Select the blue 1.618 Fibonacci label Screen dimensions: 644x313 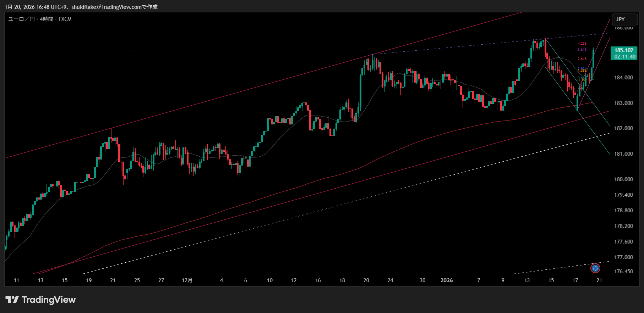tap(582, 68)
